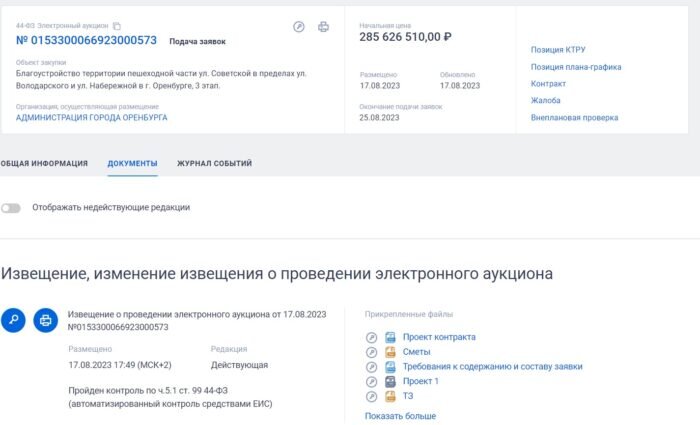Download the ТЗ file
The height and width of the screenshot is (425, 700).
(x=408, y=396)
